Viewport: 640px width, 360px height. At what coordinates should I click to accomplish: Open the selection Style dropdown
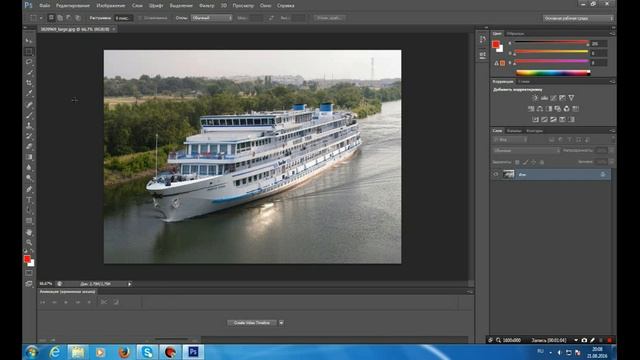tap(211, 18)
